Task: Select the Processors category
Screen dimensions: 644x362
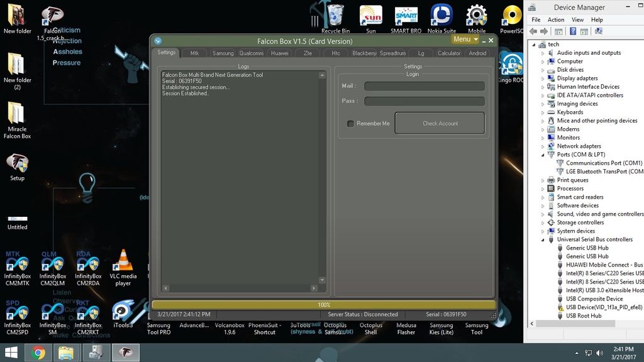Action: [570, 189]
